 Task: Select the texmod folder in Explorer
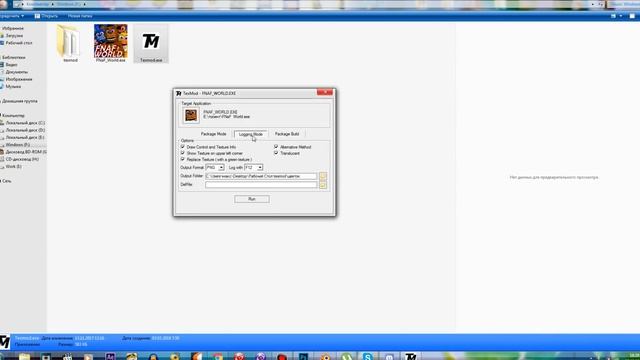tap(70, 43)
